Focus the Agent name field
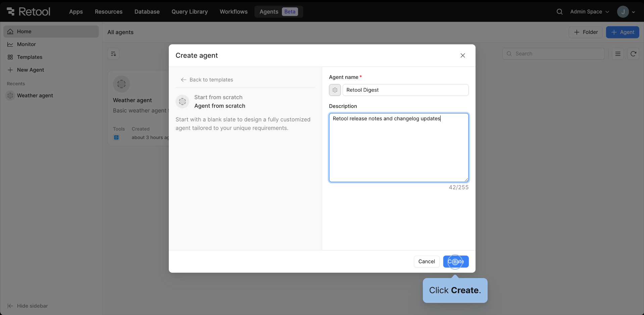 [x=405, y=90]
